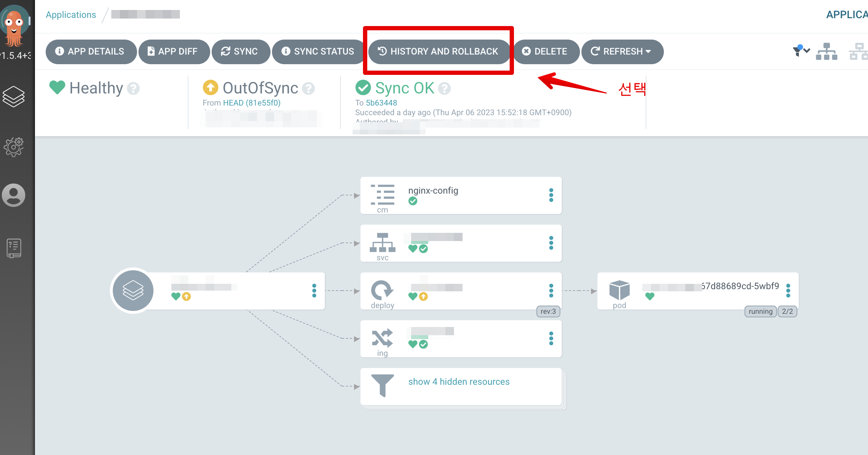Click the show 4 hidden resources link
Image resolution: width=868 pixels, height=455 pixels.
point(459,382)
